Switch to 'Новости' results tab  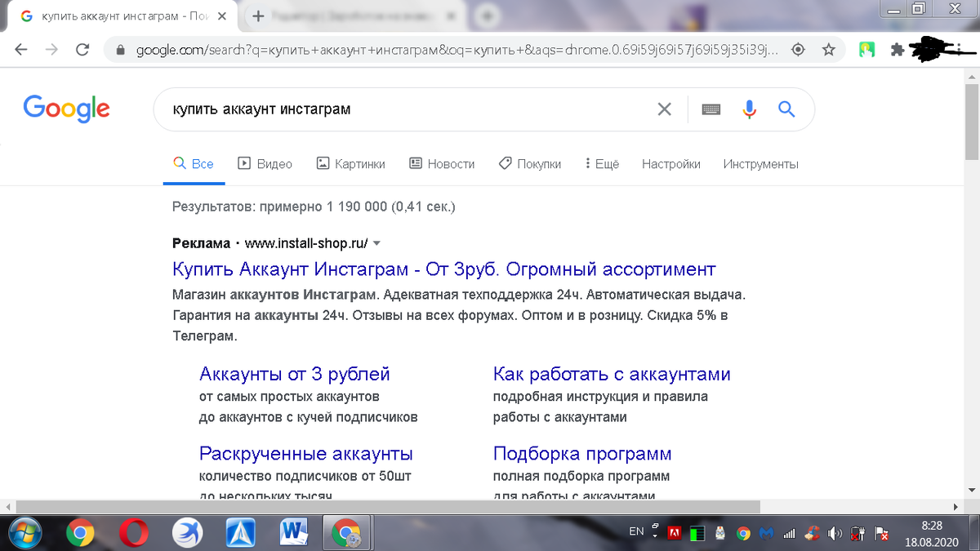point(441,163)
